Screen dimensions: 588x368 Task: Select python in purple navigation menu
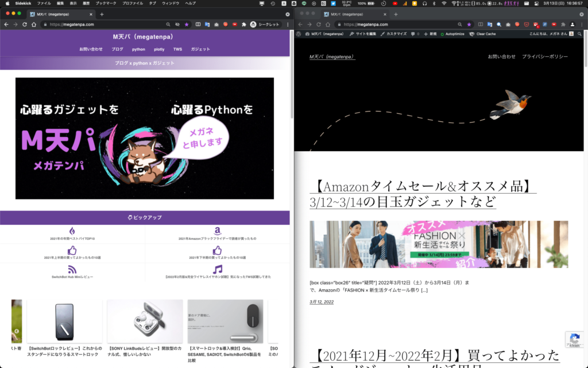click(138, 49)
